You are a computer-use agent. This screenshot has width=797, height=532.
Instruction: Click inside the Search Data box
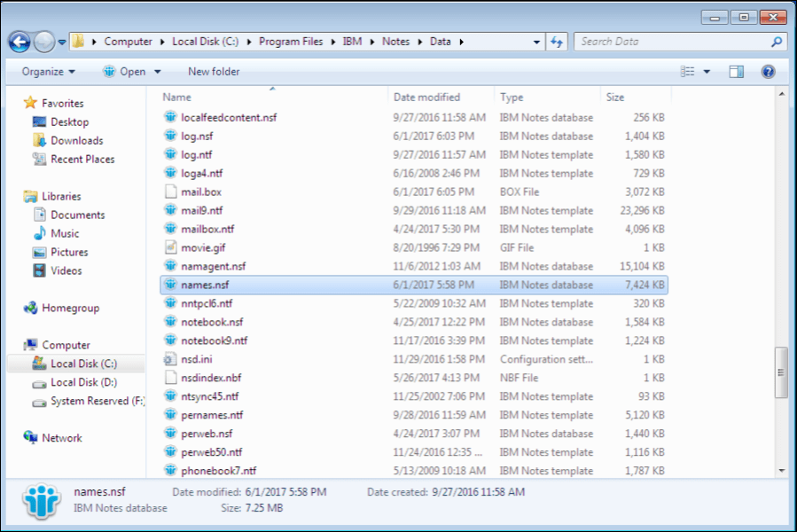674,41
